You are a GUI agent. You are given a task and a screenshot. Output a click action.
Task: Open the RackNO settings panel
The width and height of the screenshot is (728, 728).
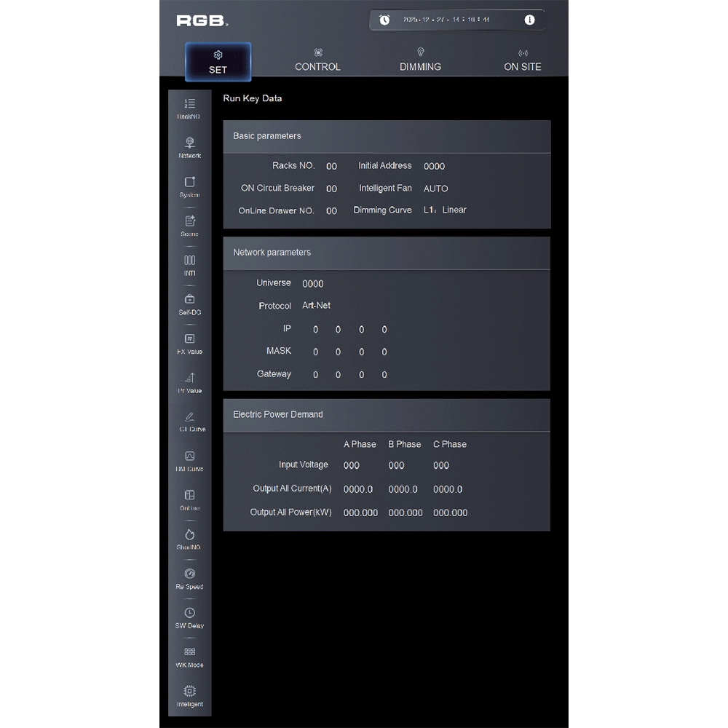click(189, 108)
